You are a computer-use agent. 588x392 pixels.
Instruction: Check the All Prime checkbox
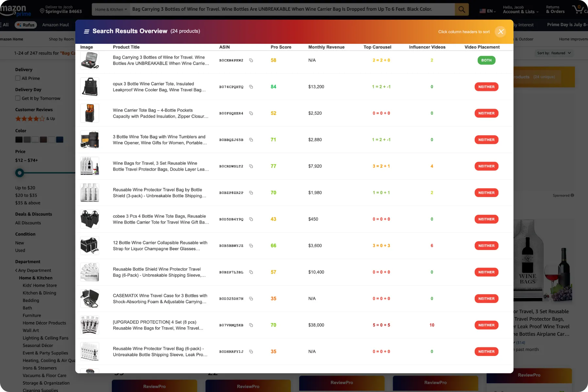(x=18, y=78)
